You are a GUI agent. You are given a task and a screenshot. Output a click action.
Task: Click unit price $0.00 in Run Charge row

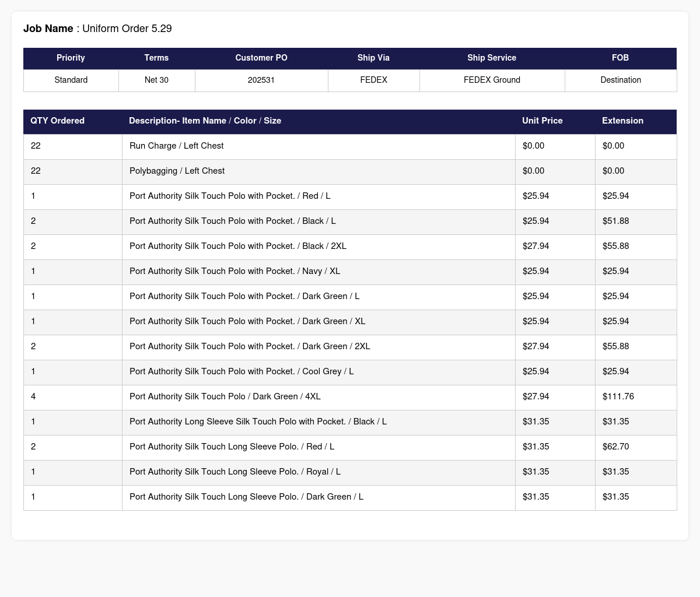pyautogui.click(x=533, y=146)
